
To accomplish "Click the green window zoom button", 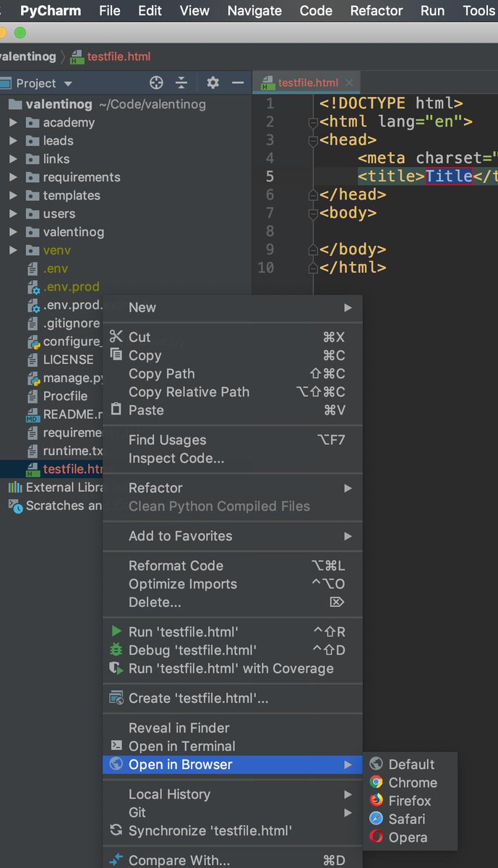I will pos(20,33).
